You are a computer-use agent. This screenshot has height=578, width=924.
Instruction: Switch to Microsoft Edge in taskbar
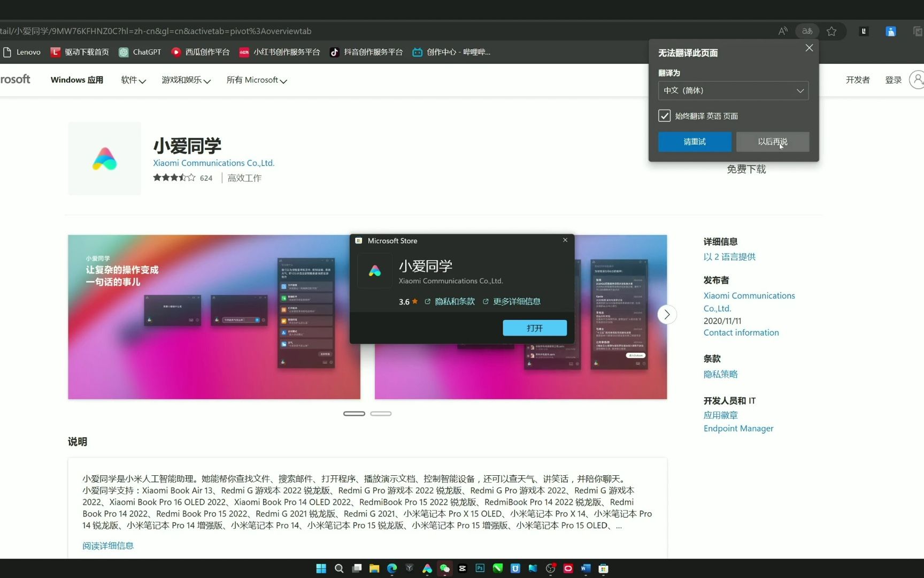coord(392,568)
